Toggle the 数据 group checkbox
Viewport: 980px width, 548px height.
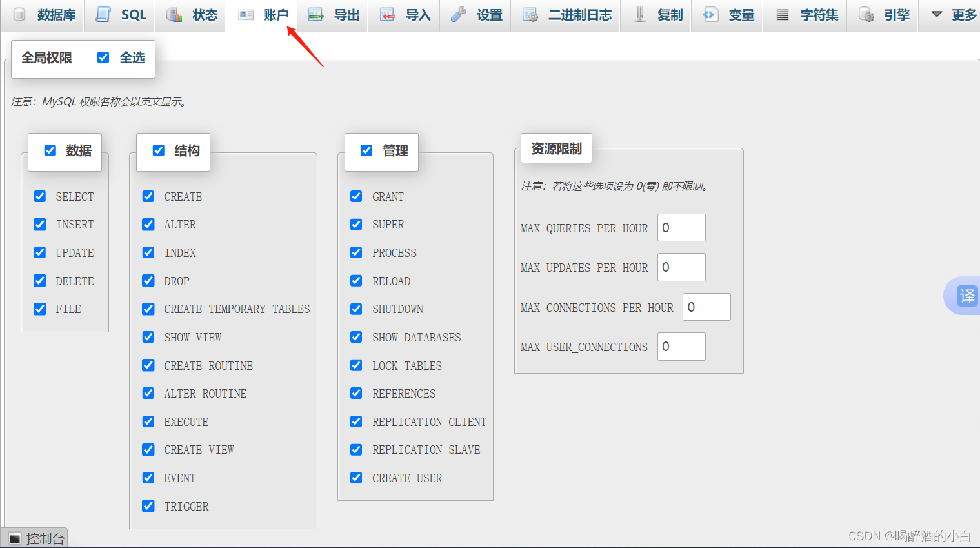tap(50, 150)
